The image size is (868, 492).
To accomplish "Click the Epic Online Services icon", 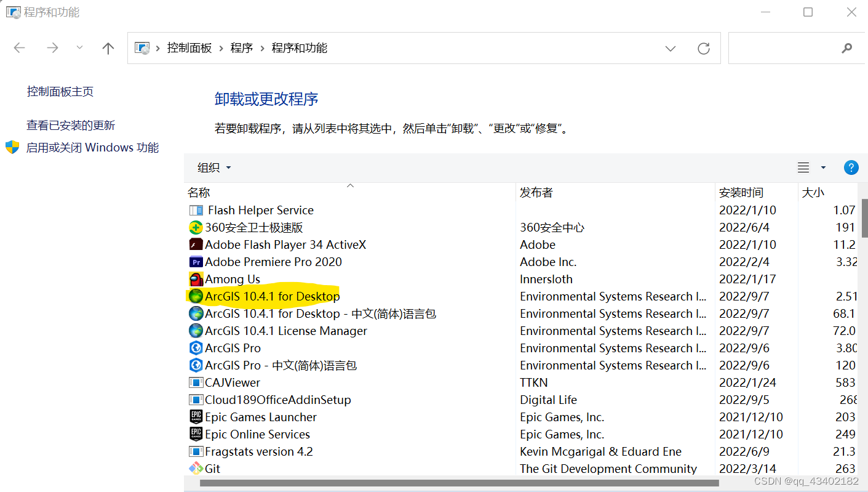I will click(196, 434).
